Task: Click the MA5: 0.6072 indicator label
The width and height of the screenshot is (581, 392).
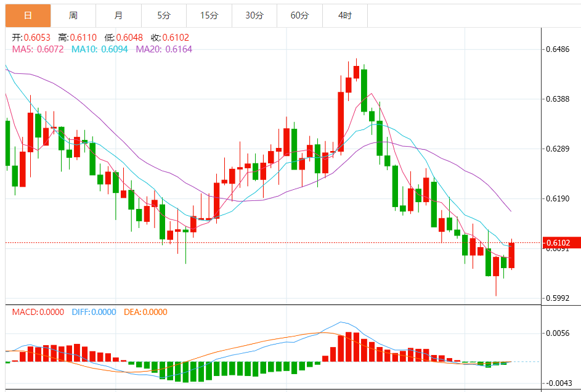Action: click(38, 49)
